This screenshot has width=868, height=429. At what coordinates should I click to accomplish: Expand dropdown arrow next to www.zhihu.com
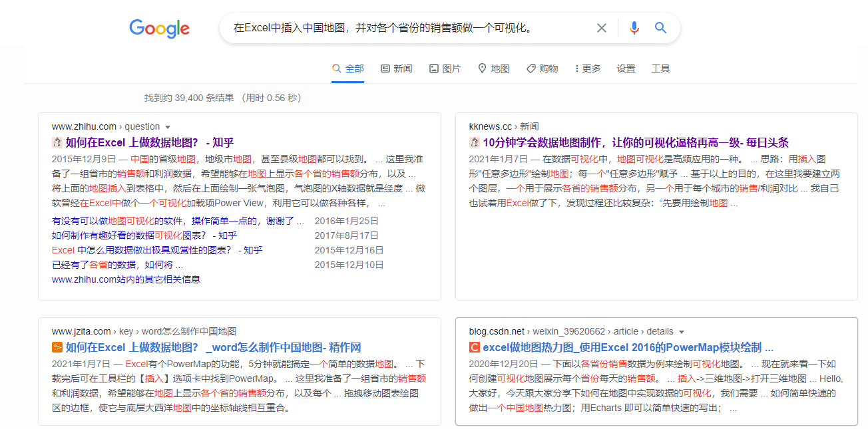point(168,127)
